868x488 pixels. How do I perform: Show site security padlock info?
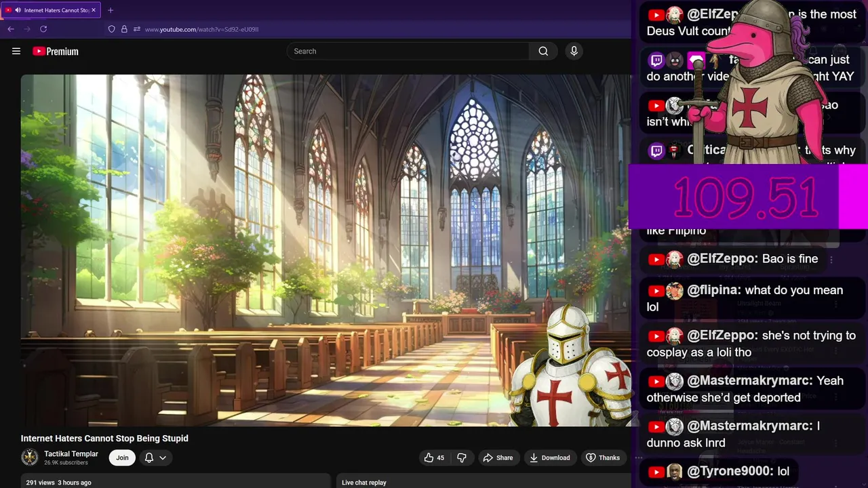tap(124, 29)
